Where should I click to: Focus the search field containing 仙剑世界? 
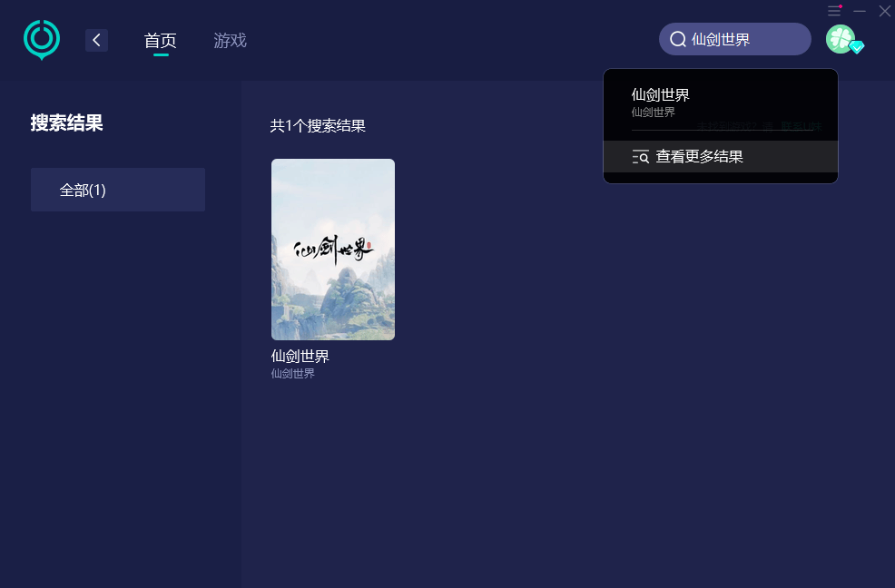734,39
